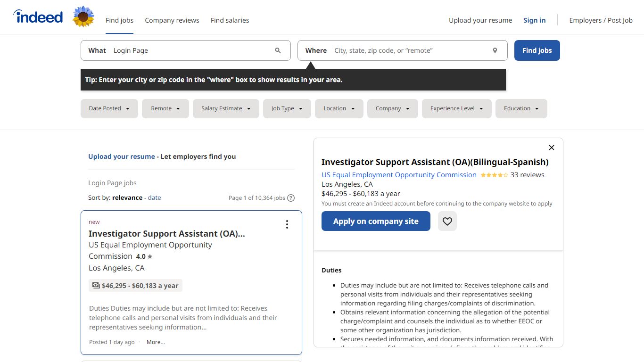Go to Company reviews

click(172, 20)
